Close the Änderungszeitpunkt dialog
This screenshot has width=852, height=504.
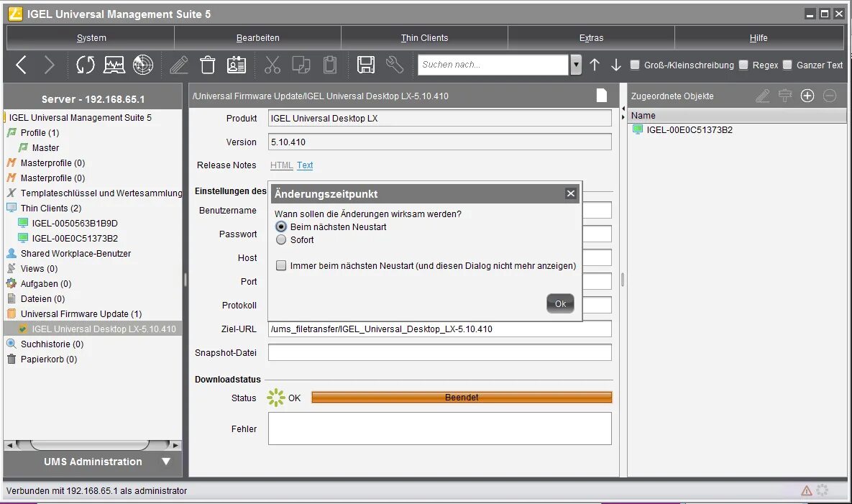(571, 193)
